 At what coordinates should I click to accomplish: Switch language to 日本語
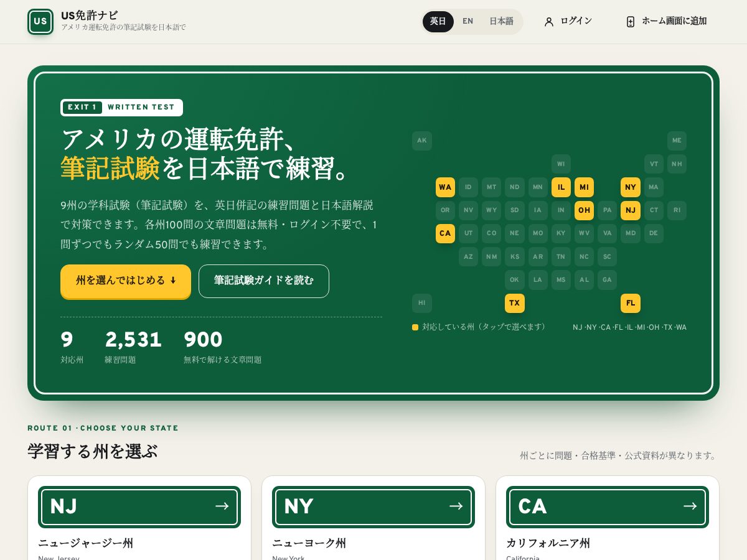pyautogui.click(x=501, y=22)
